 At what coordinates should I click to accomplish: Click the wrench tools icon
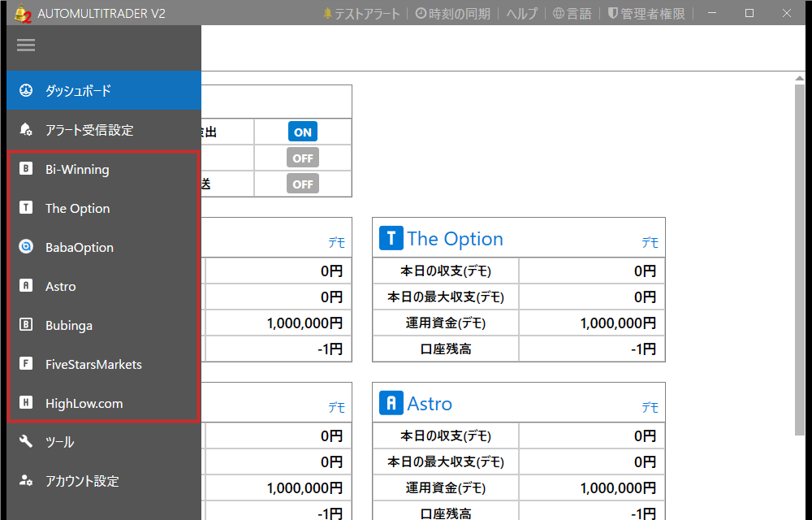pyautogui.click(x=26, y=441)
